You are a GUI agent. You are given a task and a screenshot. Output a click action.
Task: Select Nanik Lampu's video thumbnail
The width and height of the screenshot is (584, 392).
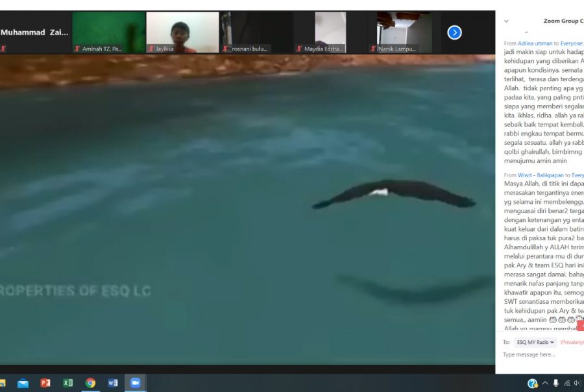tap(404, 32)
